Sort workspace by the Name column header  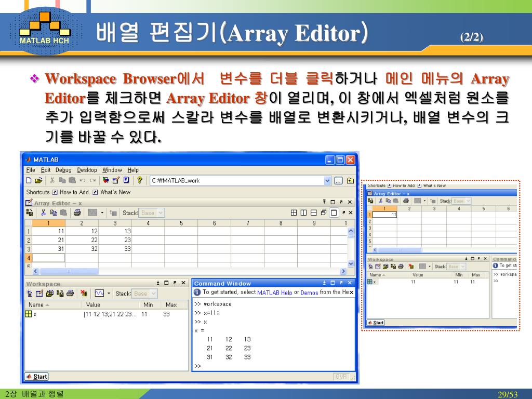tap(53, 304)
